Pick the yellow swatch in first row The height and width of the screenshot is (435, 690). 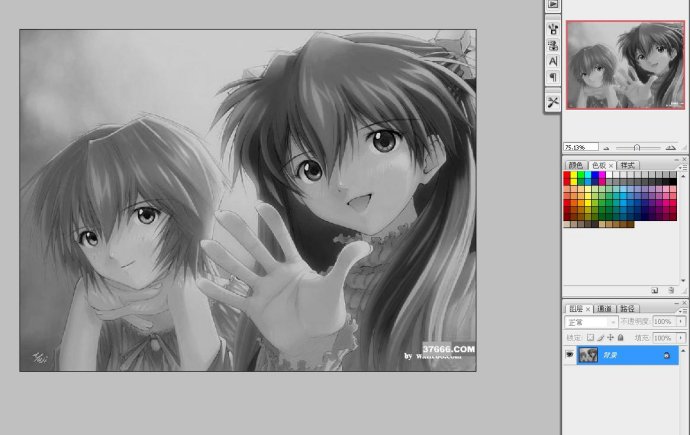(x=574, y=175)
